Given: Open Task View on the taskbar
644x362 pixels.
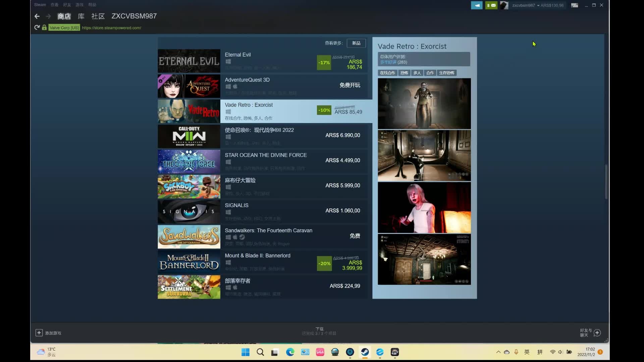Looking at the screenshot, I should point(275,352).
